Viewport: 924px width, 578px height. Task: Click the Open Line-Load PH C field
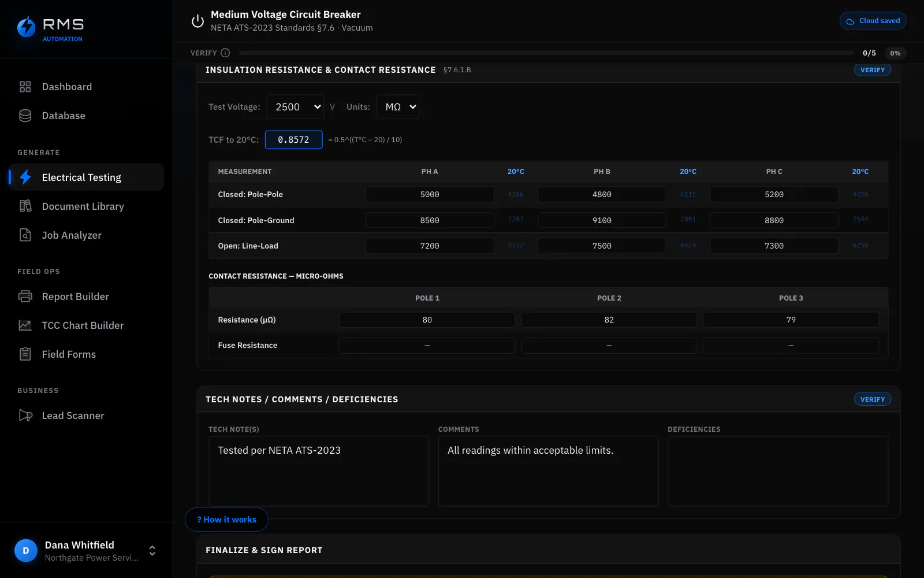(x=774, y=246)
